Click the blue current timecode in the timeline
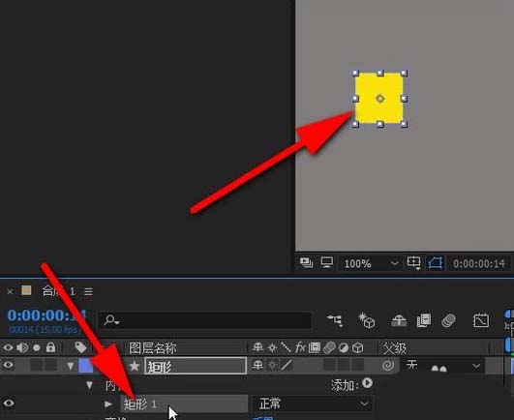 pos(46,315)
